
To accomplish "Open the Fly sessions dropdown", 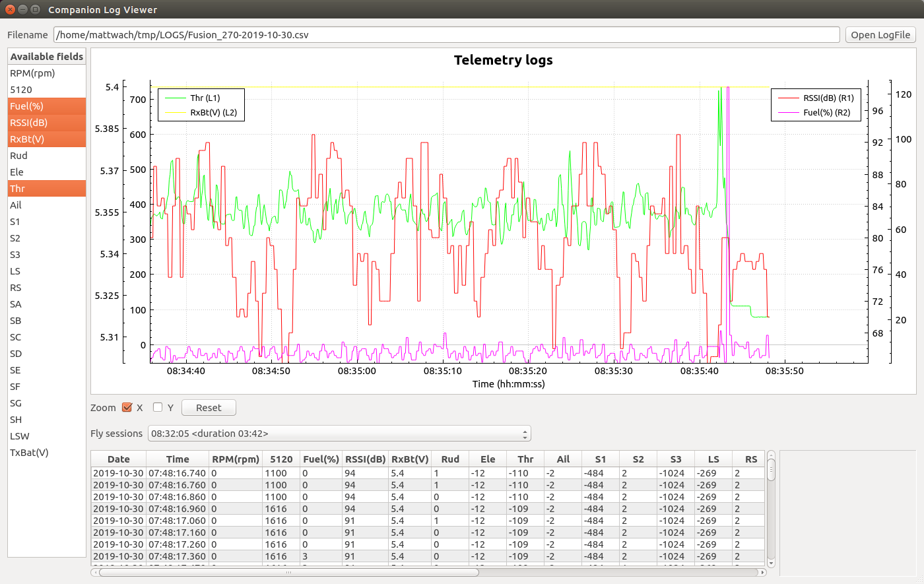I will click(340, 434).
